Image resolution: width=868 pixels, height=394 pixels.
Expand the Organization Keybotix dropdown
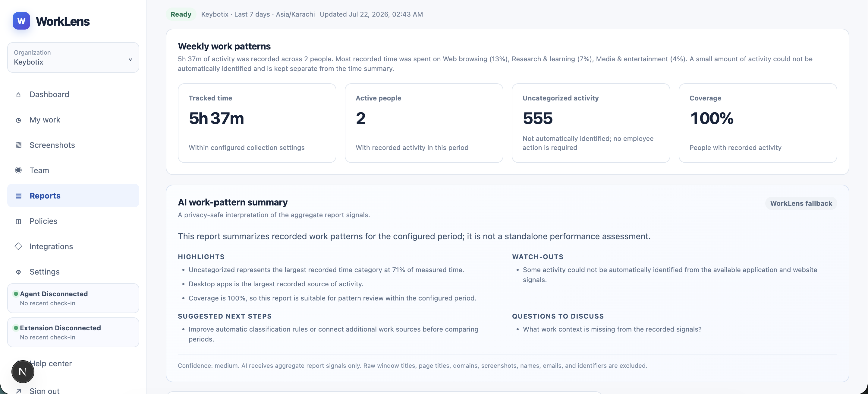pos(73,57)
